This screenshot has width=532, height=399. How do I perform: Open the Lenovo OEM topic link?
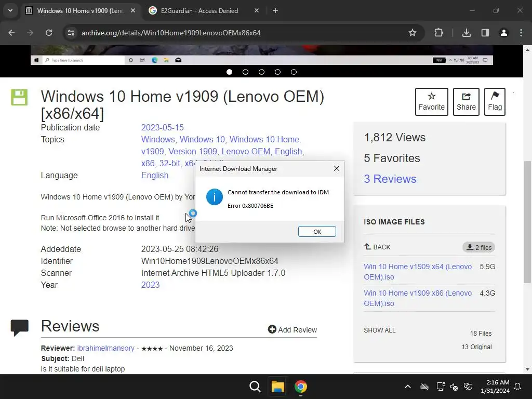click(246, 151)
